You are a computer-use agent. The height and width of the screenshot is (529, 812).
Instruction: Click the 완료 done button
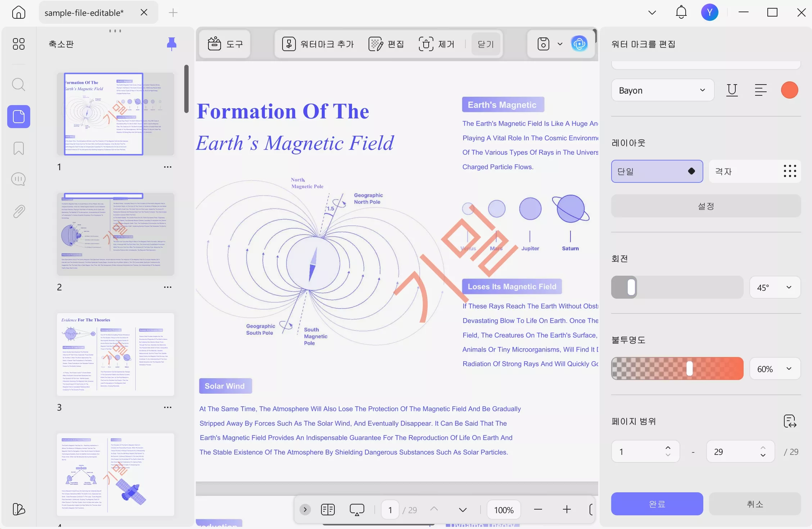pos(657,504)
